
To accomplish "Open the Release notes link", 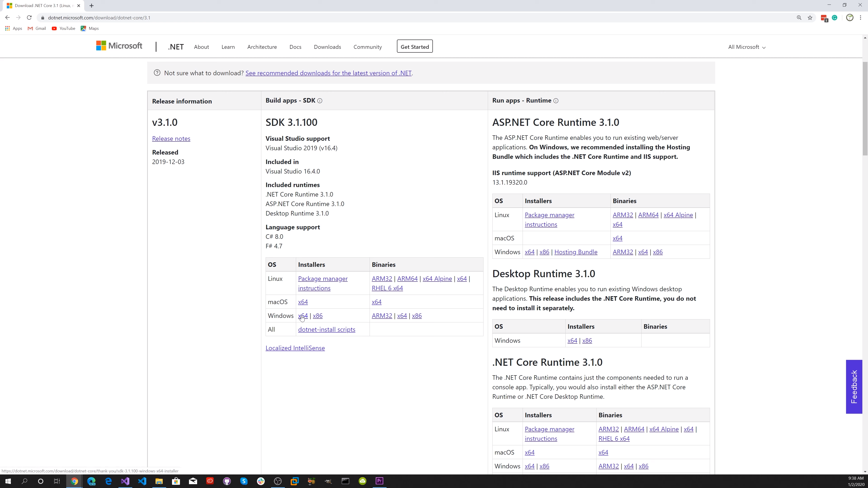I will [x=171, y=138].
